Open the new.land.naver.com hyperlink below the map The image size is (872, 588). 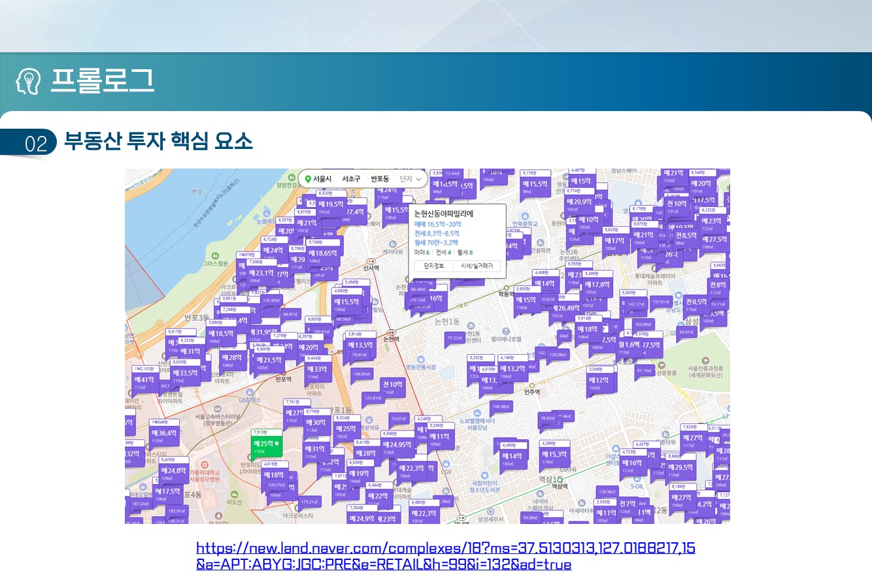click(446, 556)
